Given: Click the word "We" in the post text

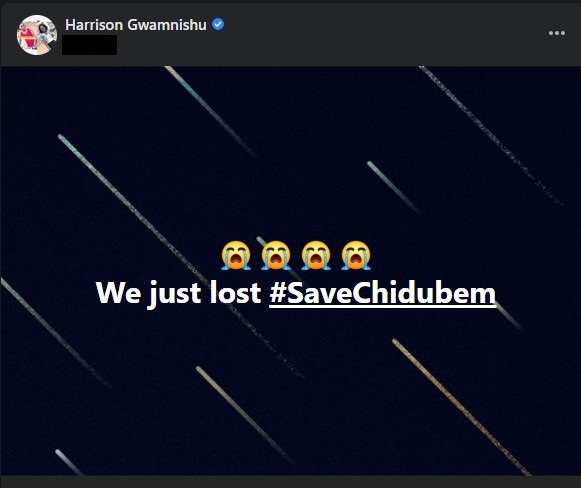Looking at the screenshot, I should point(119,293).
